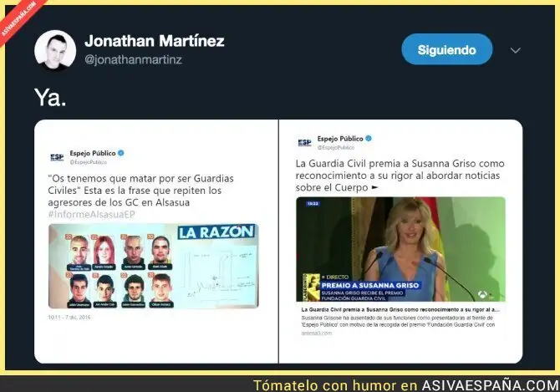The image size is (560, 392).
Task: Click the tweet text 'Ya.'
Action: tap(50, 97)
